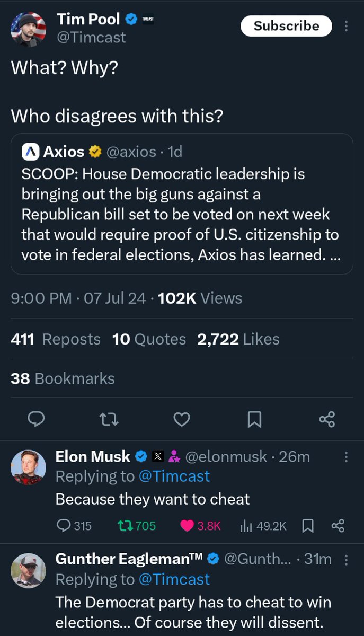The height and width of the screenshot is (636, 364).
Task: Repost Tim Pool's post
Action: click(109, 420)
